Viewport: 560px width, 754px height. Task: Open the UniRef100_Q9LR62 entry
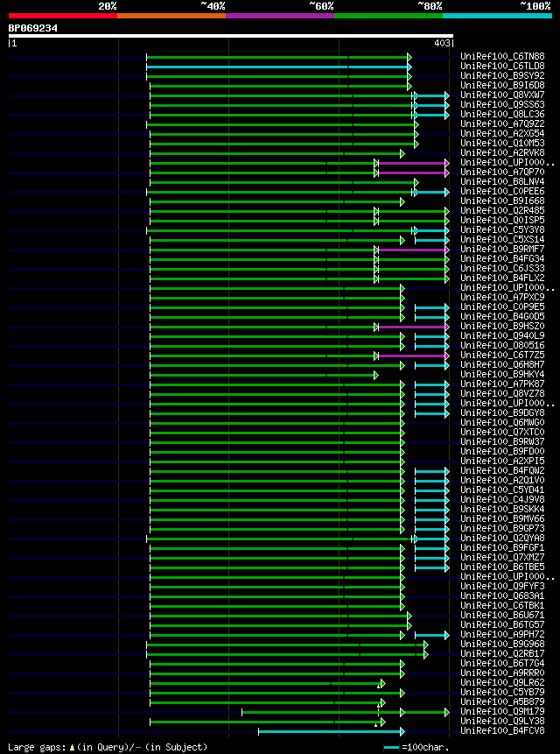tap(502, 682)
